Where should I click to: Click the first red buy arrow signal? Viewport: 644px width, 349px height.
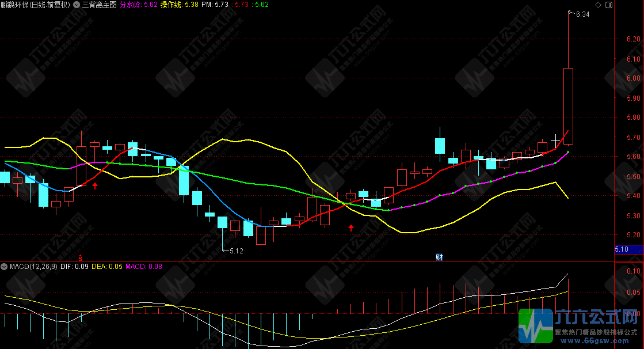[x=95, y=185]
